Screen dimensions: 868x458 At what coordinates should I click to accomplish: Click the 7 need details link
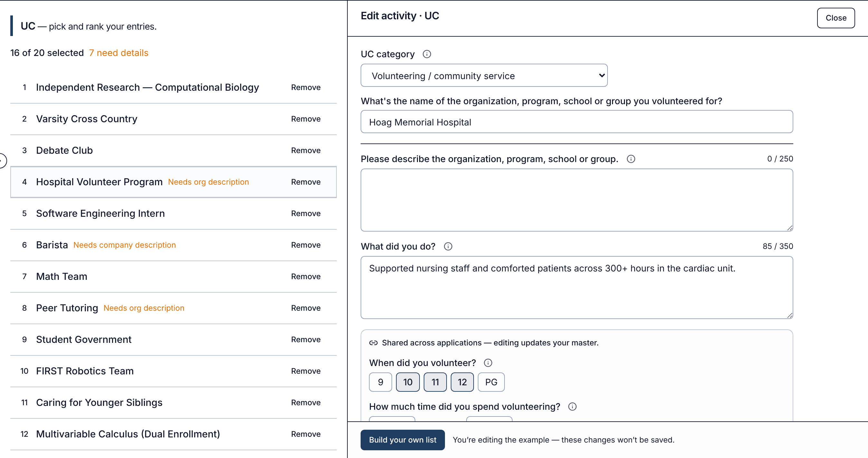(x=118, y=53)
